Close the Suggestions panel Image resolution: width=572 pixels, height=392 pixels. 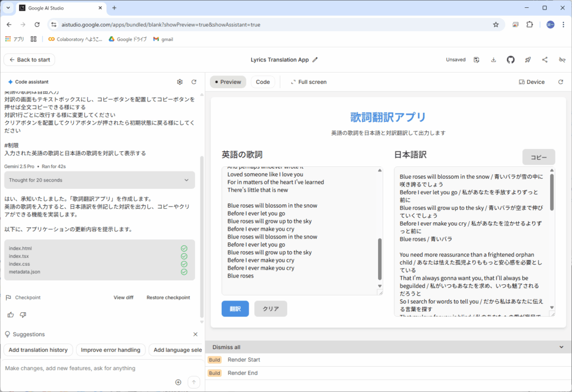196,334
